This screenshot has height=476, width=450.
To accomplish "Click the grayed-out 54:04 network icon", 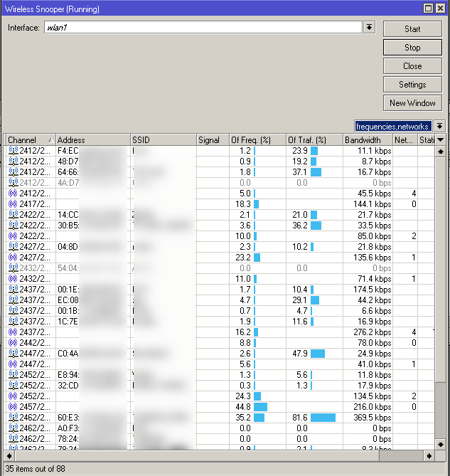I will [x=13, y=268].
